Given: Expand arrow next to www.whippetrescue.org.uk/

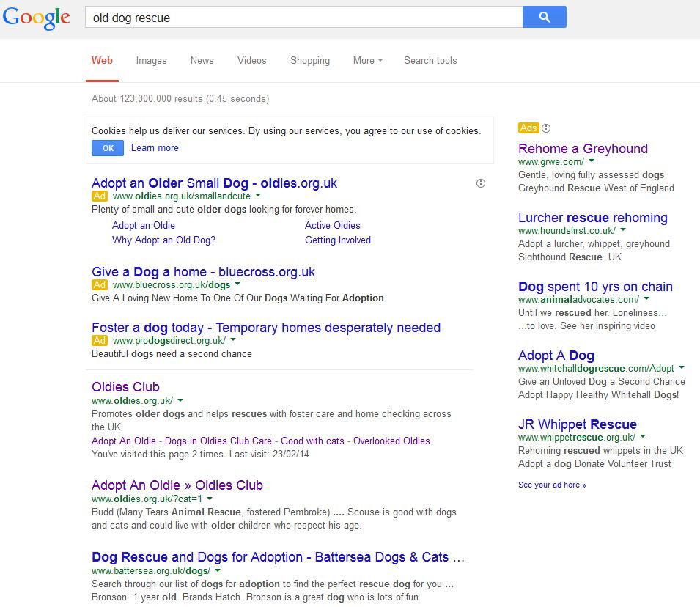Looking at the screenshot, I should (x=643, y=436).
